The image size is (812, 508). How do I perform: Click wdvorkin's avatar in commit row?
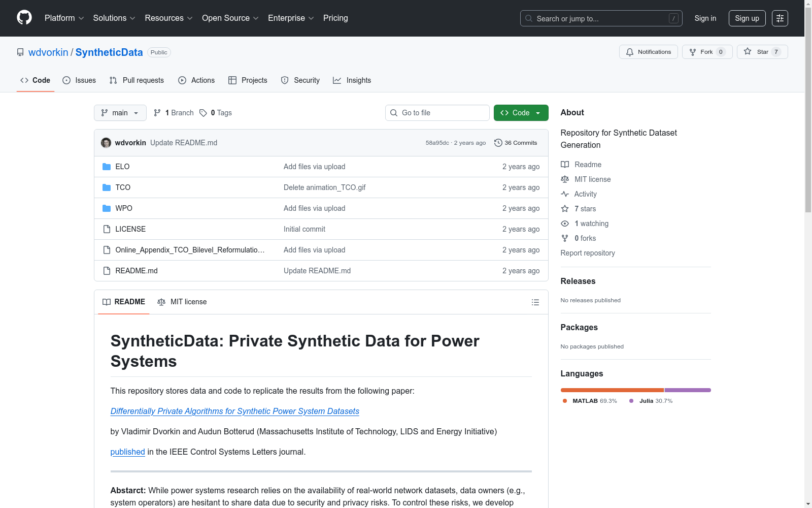coord(106,143)
